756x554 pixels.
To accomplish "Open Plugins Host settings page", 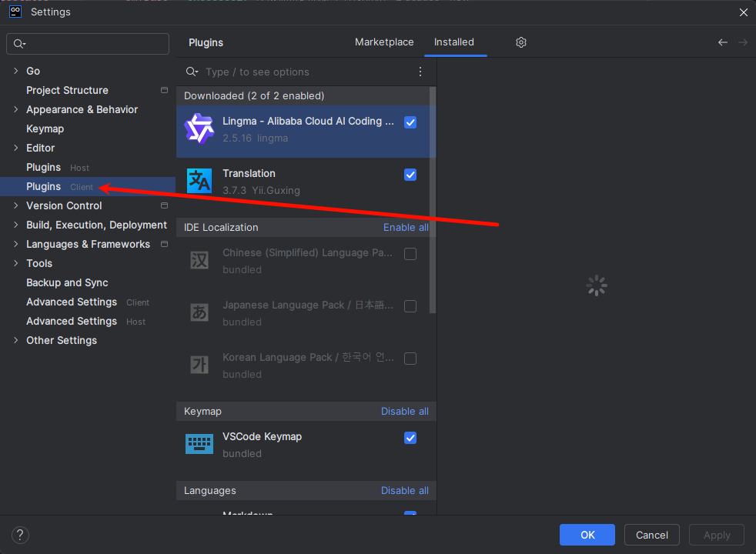I will click(x=88, y=167).
